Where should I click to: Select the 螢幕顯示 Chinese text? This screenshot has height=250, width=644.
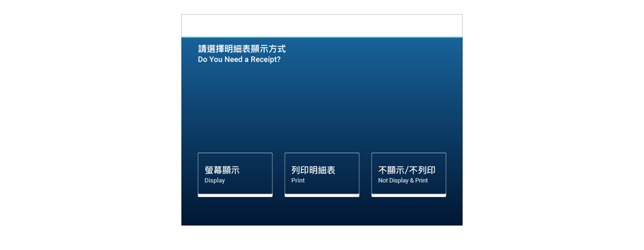click(221, 170)
